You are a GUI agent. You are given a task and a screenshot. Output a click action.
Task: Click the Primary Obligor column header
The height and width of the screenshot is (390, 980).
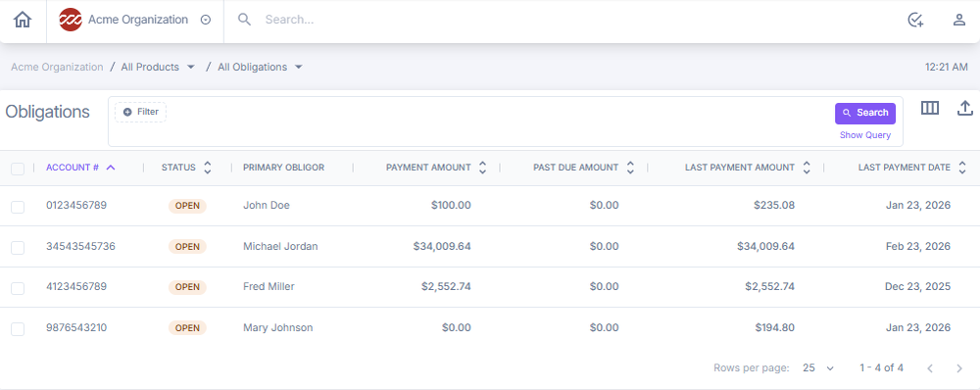284,168
